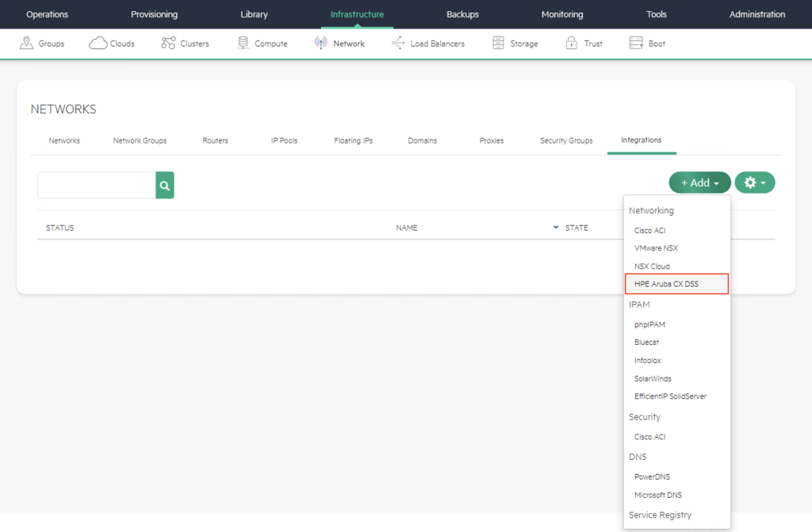This screenshot has height=532, width=812.
Task: Click the integrations search text field
Action: click(x=97, y=186)
